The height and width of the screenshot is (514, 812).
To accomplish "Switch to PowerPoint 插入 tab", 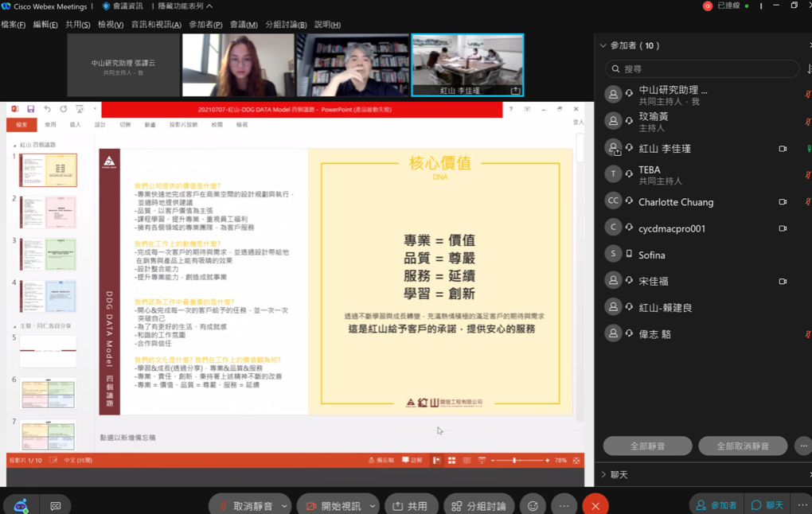I will 75,125.
